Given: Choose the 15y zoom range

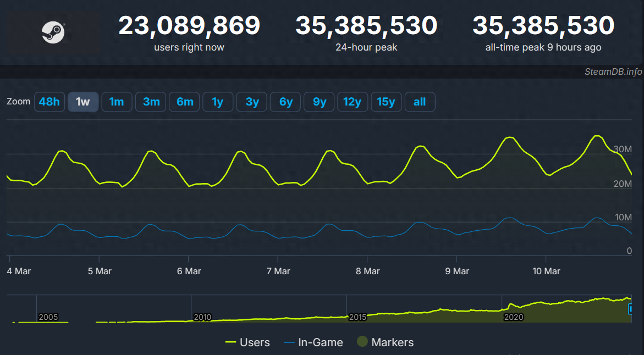Looking at the screenshot, I should tap(386, 102).
